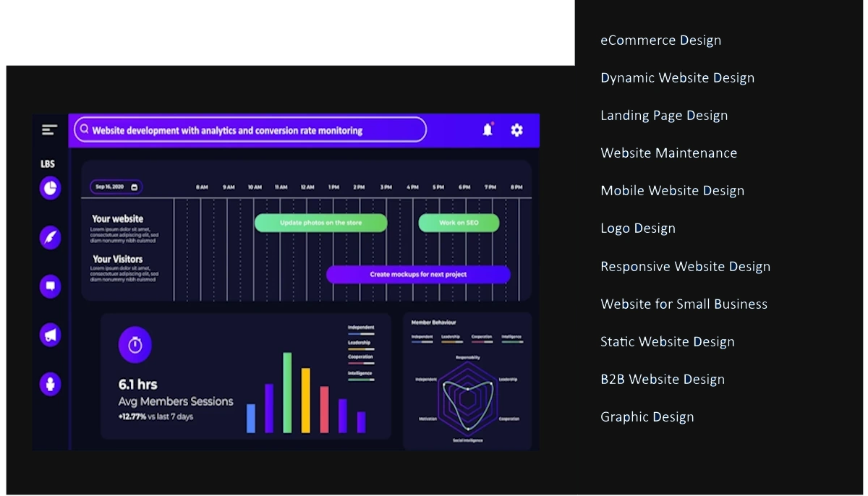Select the Create mockups for next project bar
This screenshot has width=868, height=496.
pos(418,275)
